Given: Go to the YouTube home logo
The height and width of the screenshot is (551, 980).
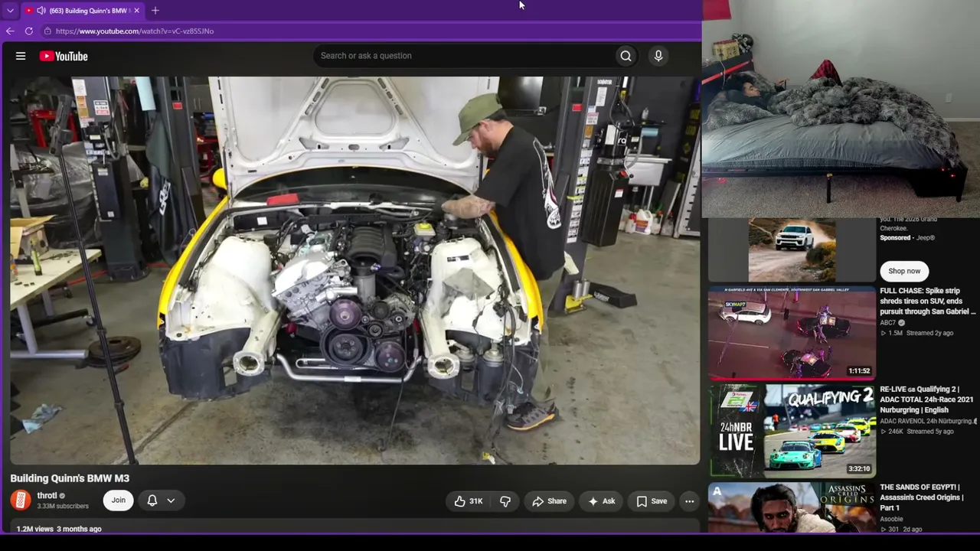Looking at the screenshot, I should click(x=64, y=56).
